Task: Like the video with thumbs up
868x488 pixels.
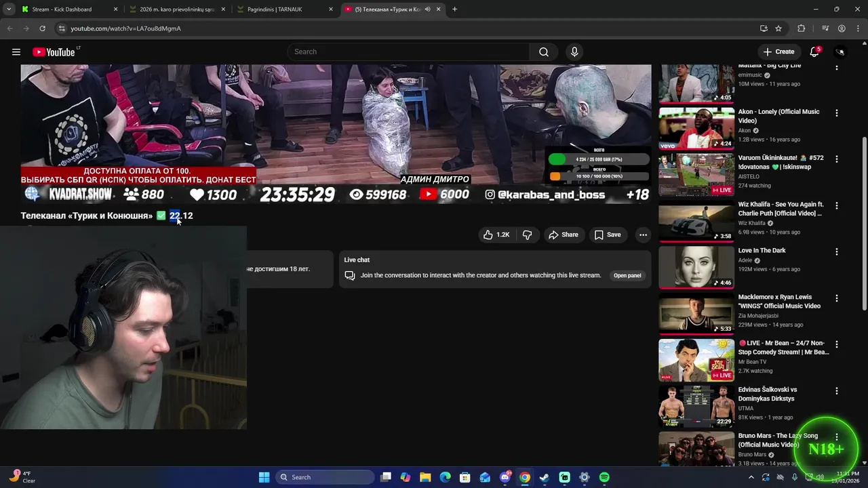Action: (496, 235)
